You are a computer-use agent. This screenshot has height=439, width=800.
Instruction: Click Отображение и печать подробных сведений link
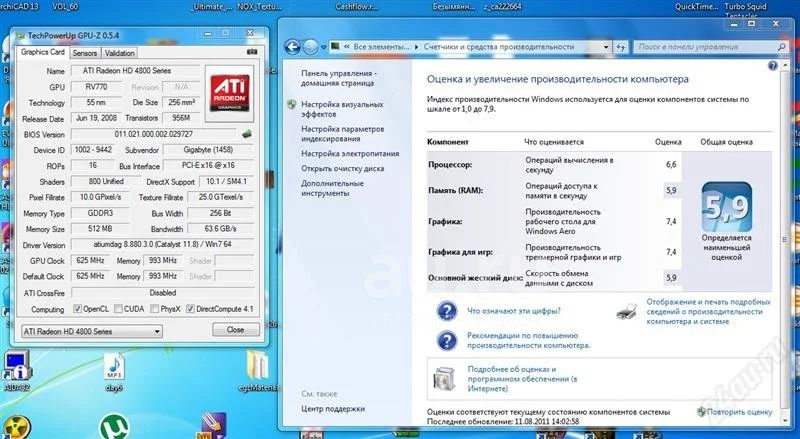click(x=708, y=311)
